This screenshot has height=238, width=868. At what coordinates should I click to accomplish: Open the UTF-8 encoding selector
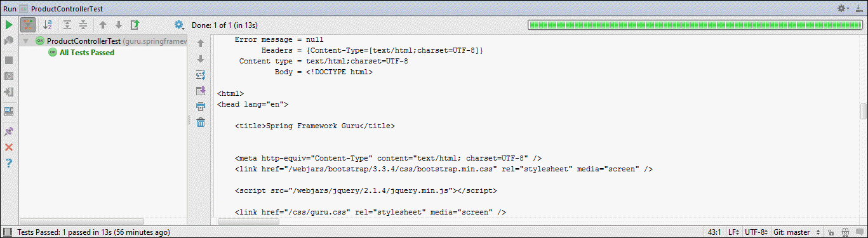[756, 232]
